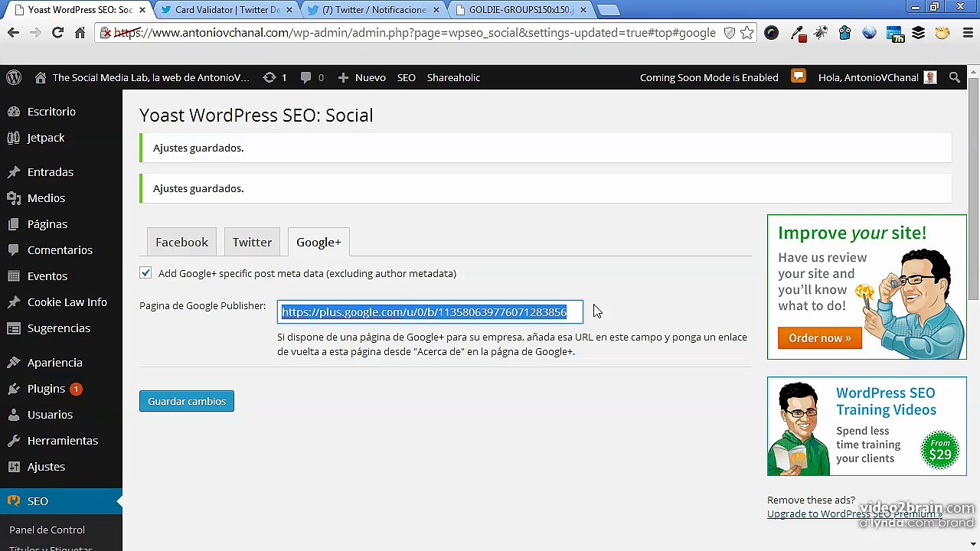The width and height of the screenshot is (980, 551).
Task: Close the Card Validator tab
Action: (x=289, y=10)
